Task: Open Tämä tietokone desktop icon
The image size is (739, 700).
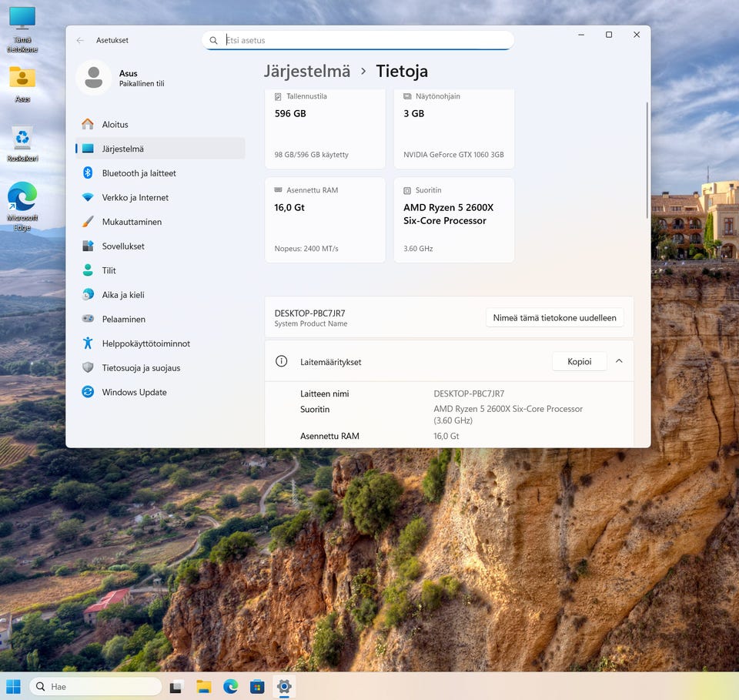Action: tap(22, 29)
